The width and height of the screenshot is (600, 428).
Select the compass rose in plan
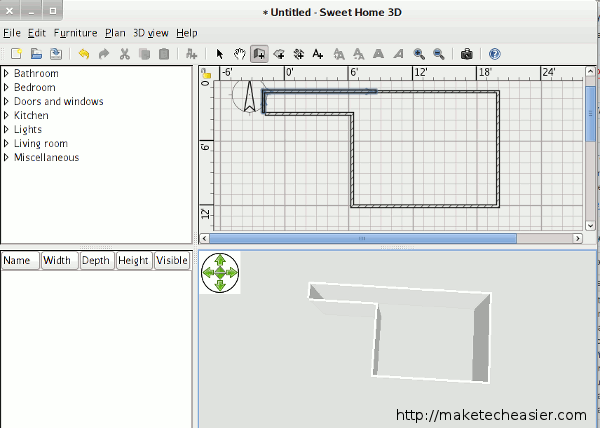click(249, 96)
